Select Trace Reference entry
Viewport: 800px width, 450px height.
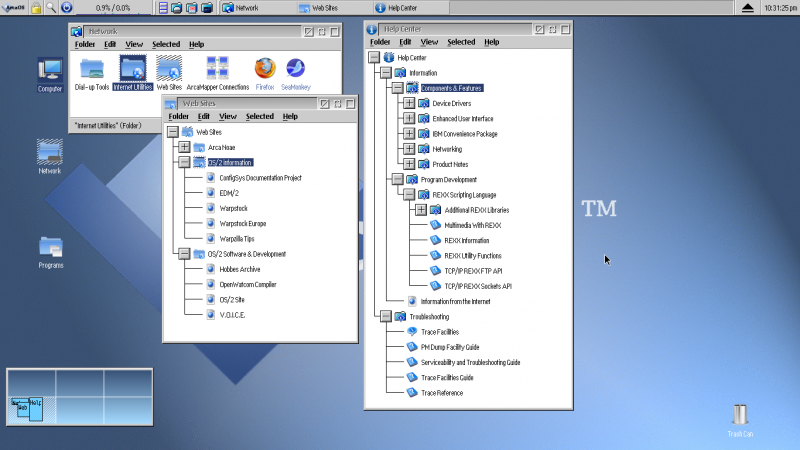[x=442, y=393]
